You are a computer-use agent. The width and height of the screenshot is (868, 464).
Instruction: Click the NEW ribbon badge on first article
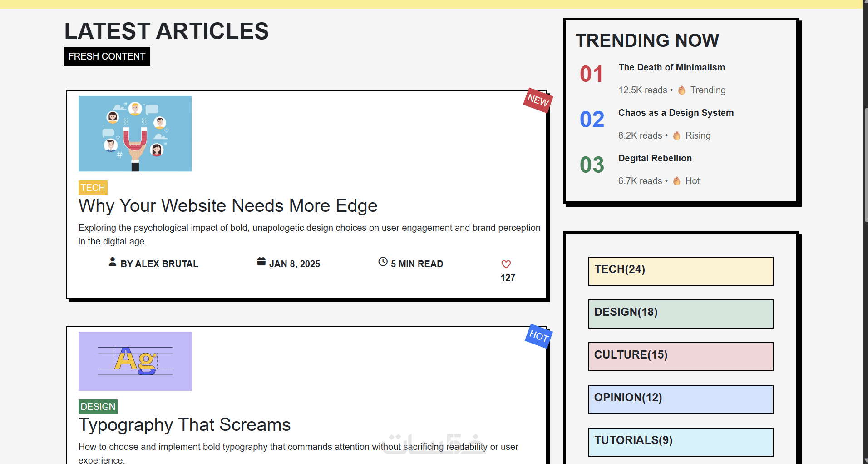538,100
